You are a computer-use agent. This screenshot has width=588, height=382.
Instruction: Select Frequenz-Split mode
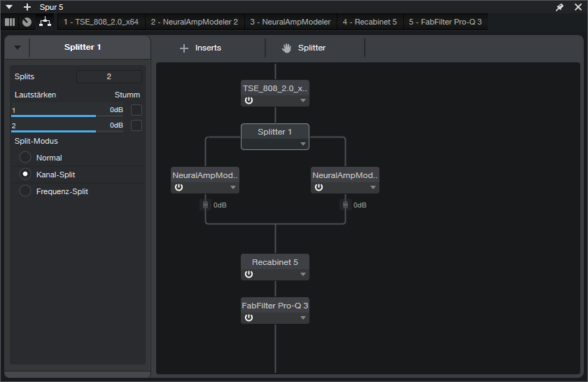point(26,191)
